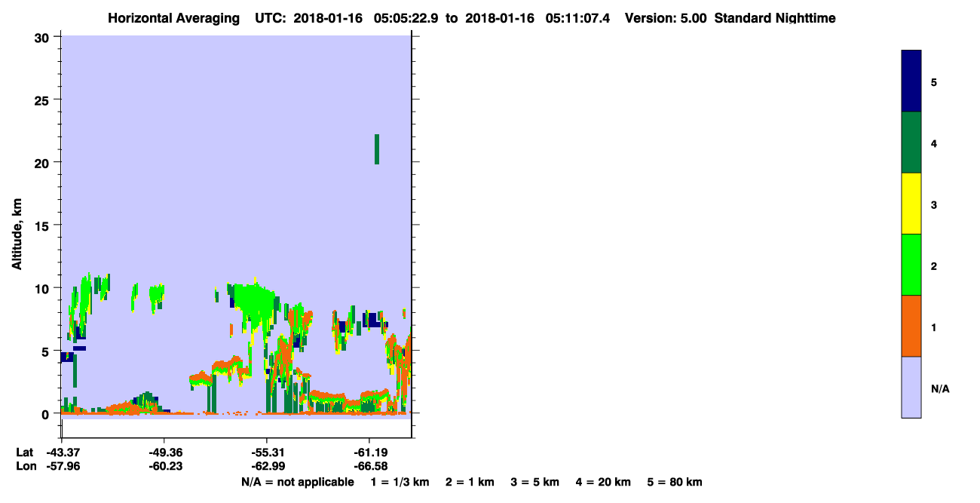
Task: Click the longitude value -57.96
Action: (x=62, y=466)
